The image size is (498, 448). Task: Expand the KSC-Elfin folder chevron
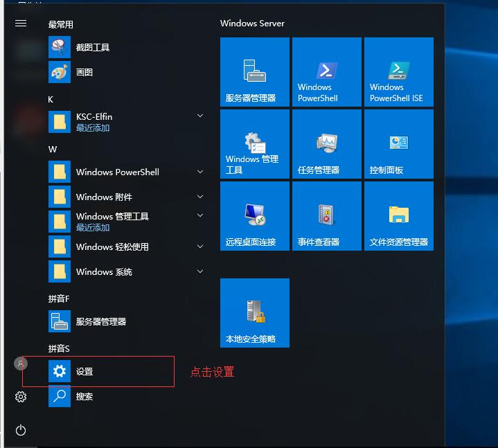(200, 116)
